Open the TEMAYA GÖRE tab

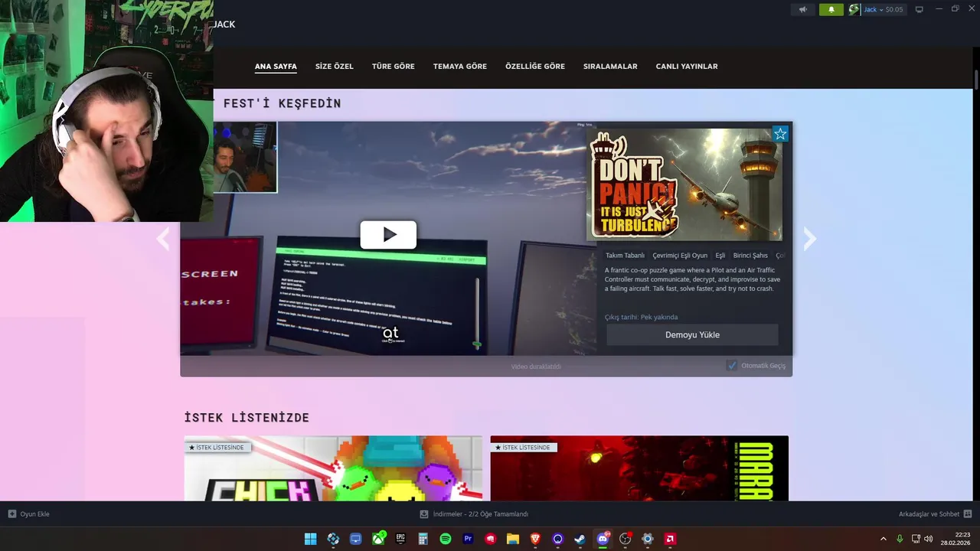tap(460, 67)
